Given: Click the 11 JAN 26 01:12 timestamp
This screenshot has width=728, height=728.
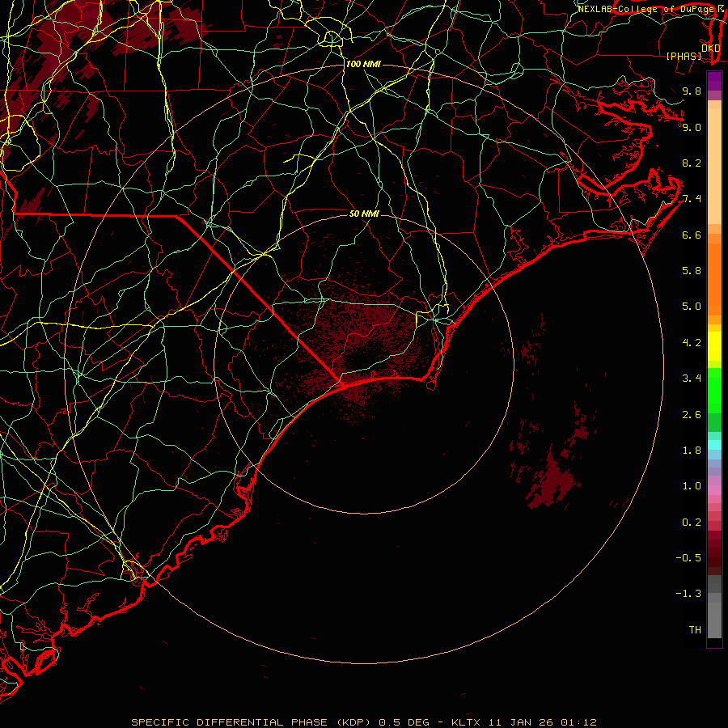Looking at the screenshot, I should pos(542,722).
